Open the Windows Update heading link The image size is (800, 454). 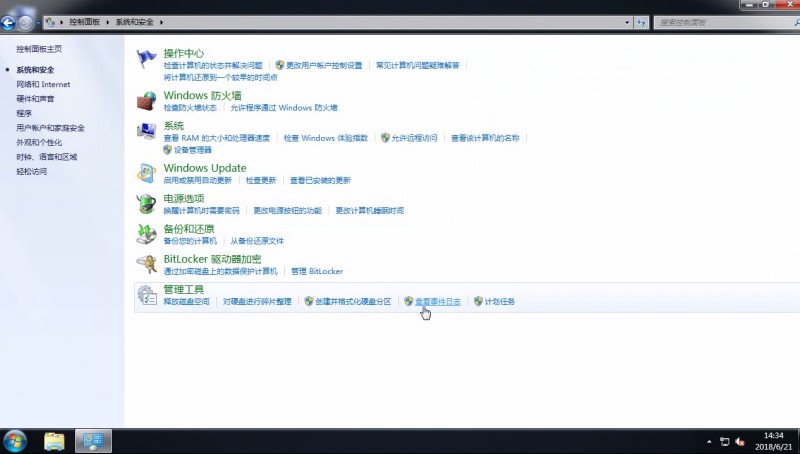[x=205, y=168]
